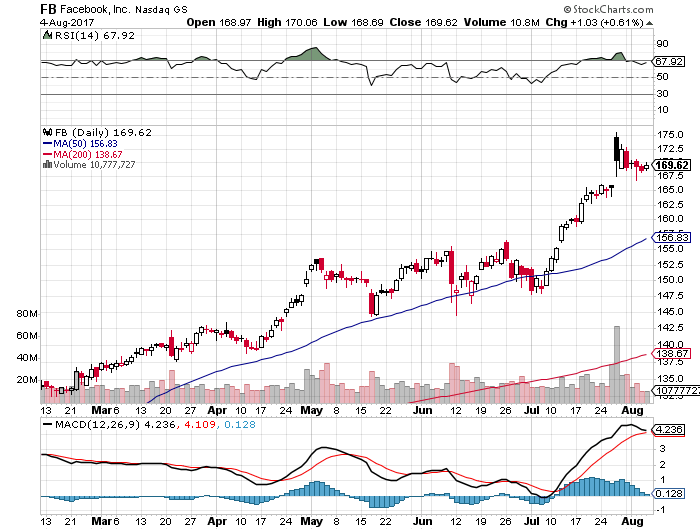
Task: Click the blue MA(50) line legend marker
Action: [46, 143]
